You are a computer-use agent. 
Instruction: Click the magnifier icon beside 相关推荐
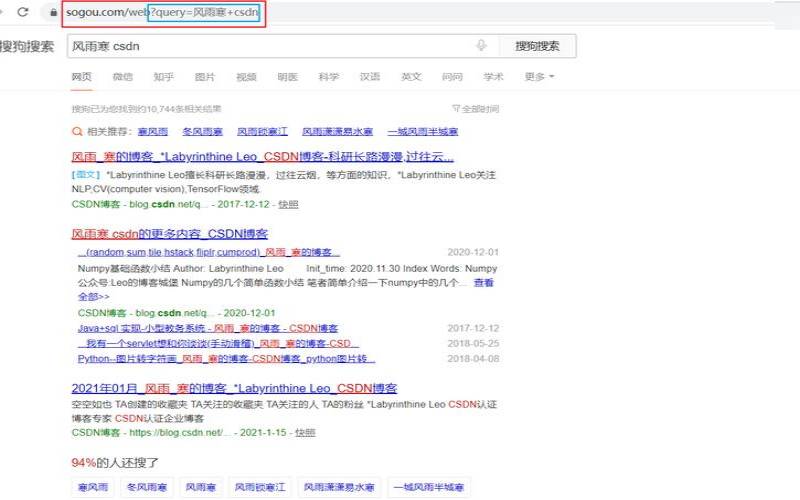coord(77,131)
